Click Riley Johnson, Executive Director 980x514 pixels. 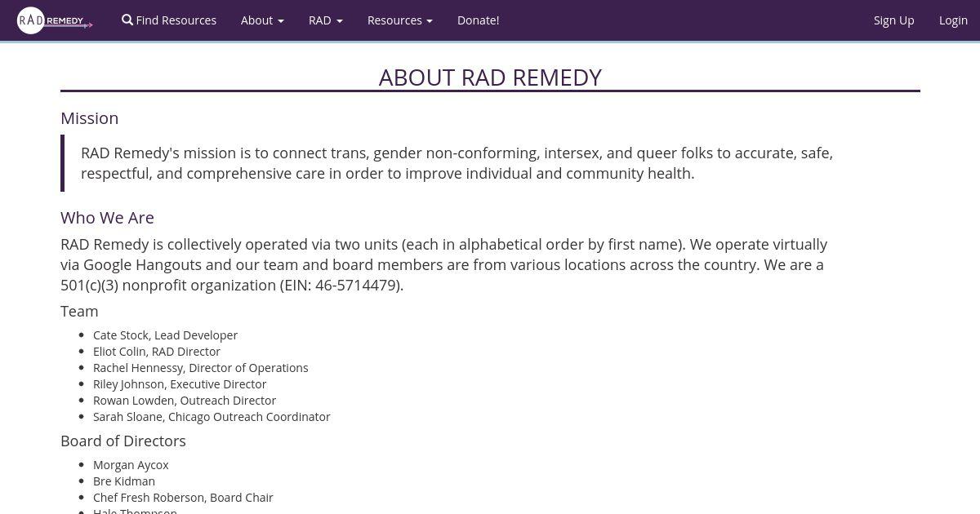tap(180, 384)
